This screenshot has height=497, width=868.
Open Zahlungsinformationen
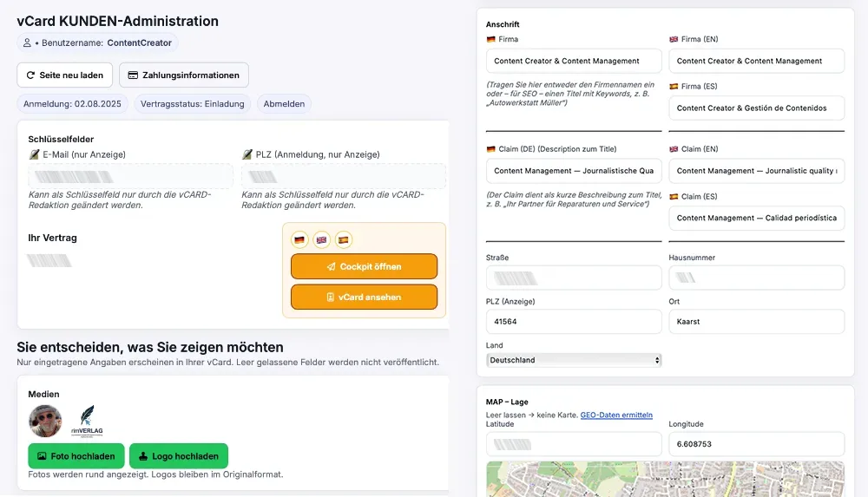pyautogui.click(x=184, y=75)
